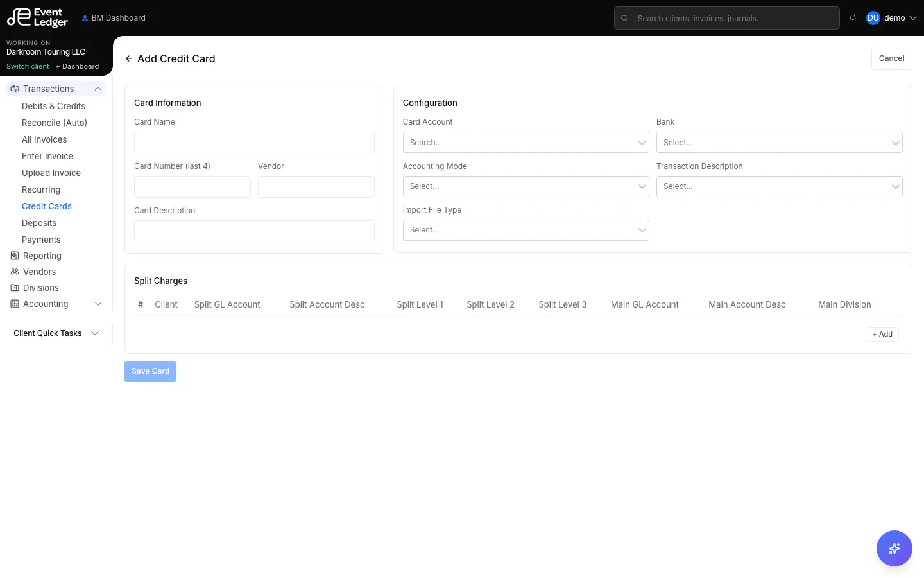The image size is (924, 578).
Task: Click the Save Card button
Action: pyautogui.click(x=150, y=371)
